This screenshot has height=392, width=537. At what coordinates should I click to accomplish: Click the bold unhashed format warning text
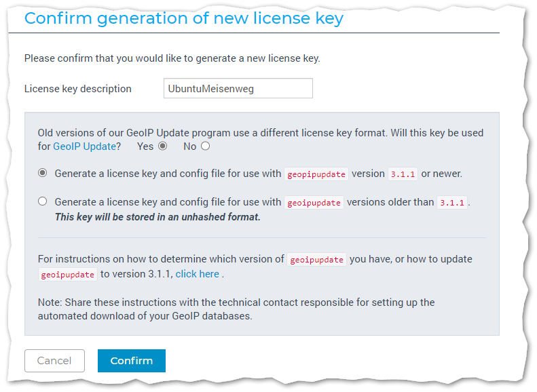157,217
